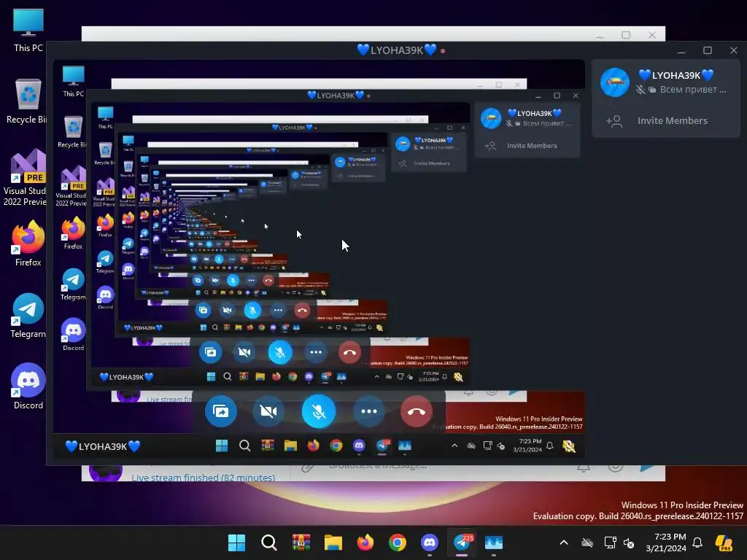
Task: Switch to Discord in the taskbar
Action: [430, 542]
